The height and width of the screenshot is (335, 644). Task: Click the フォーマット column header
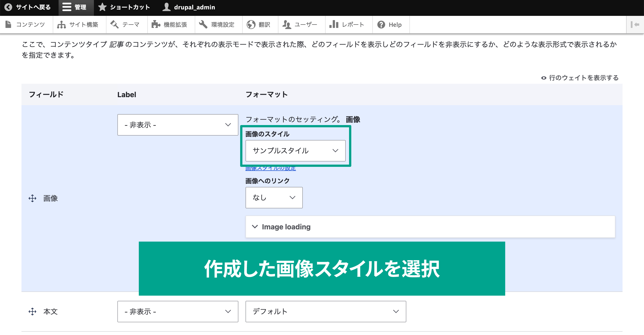(267, 95)
